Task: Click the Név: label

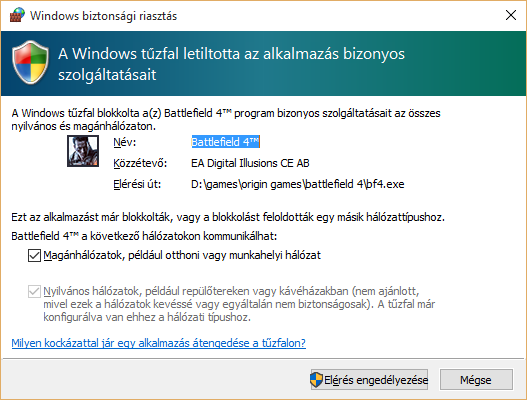Action: 125,143
